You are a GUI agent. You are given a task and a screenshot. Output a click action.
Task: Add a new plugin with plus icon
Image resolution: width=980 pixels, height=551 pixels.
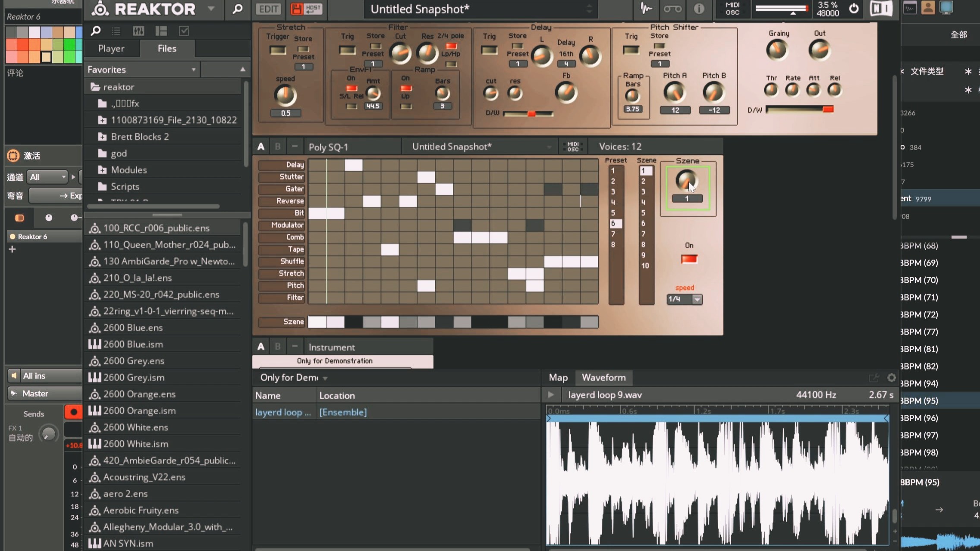tap(12, 249)
